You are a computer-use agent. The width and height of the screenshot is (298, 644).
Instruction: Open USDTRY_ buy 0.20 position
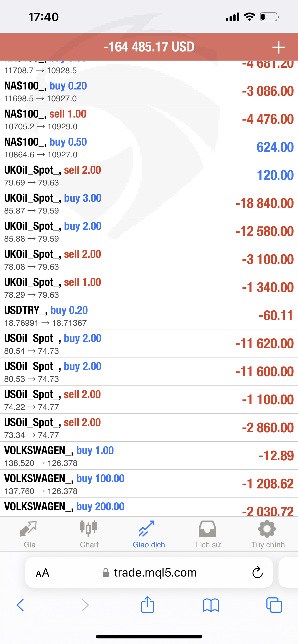click(x=149, y=316)
